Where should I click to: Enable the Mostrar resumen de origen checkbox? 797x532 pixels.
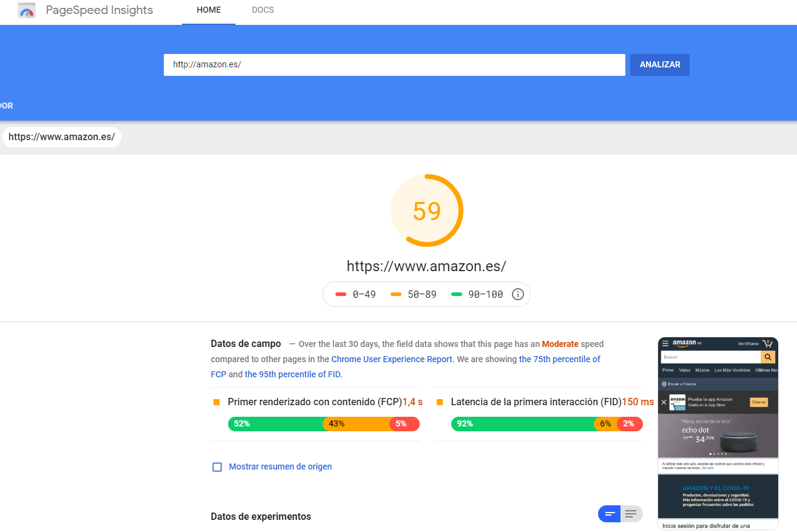tap(217, 466)
